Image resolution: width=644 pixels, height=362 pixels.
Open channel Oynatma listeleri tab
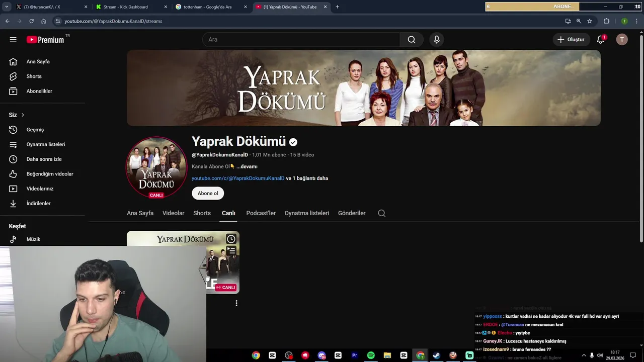pyautogui.click(x=306, y=213)
